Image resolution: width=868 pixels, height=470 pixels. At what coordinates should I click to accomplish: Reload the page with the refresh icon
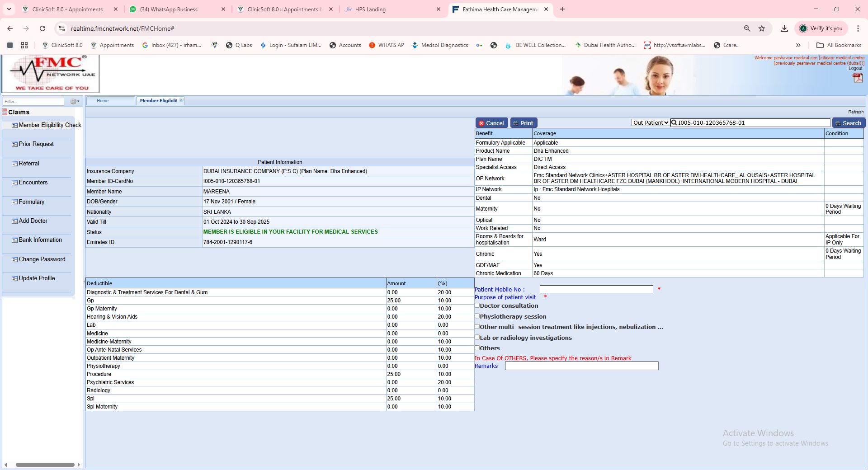tap(42, 28)
